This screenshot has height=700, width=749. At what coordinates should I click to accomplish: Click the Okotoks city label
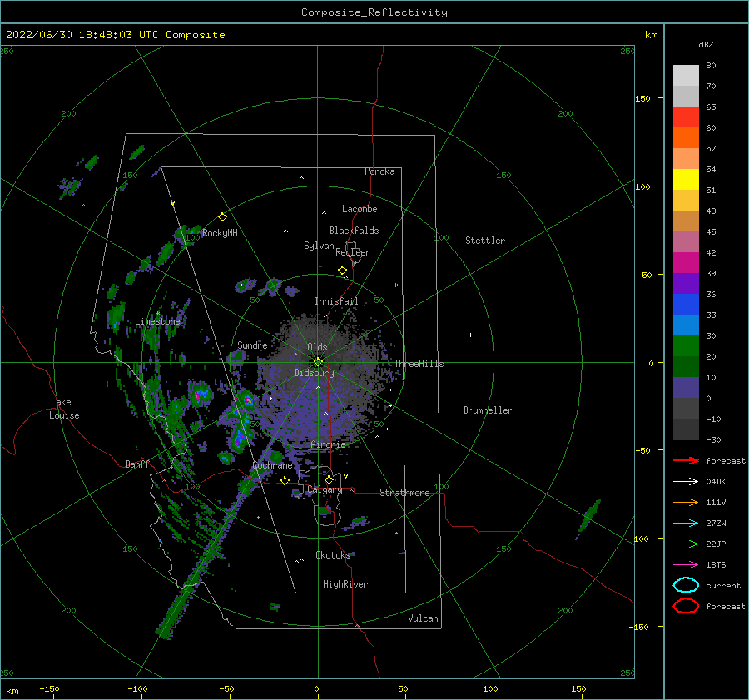(x=333, y=554)
